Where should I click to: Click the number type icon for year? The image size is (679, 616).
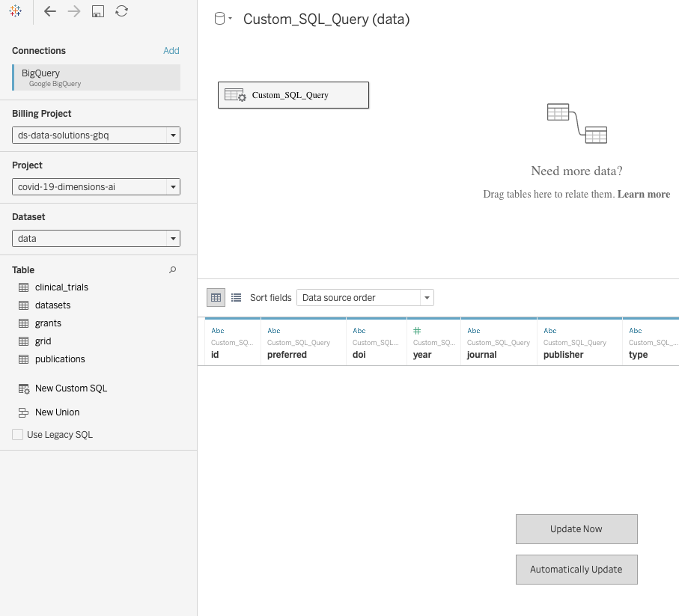417,331
